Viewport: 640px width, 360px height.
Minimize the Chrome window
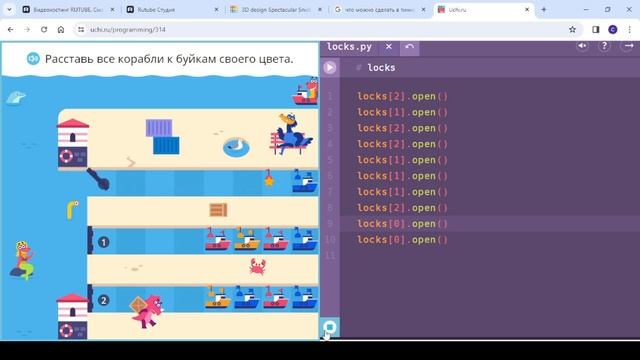586,9
